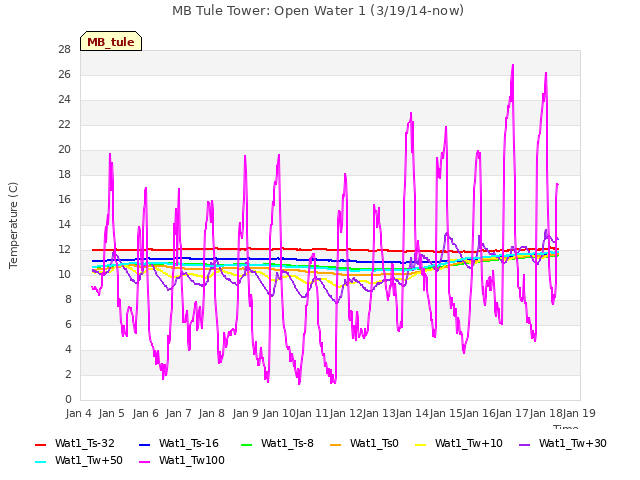Click the 8 y-axis tick label
The width and height of the screenshot is (640, 480).
(x=68, y=300)
